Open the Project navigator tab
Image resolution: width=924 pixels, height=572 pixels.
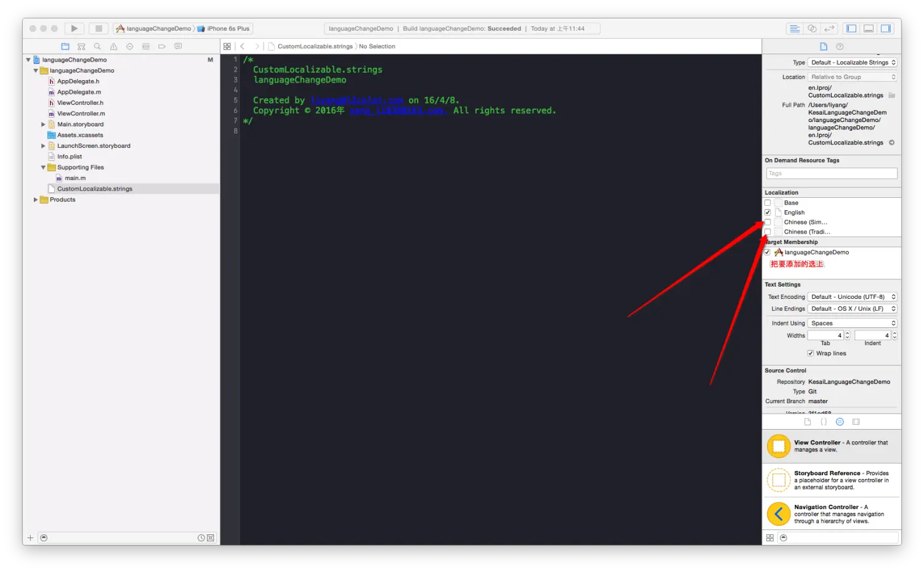65,46
